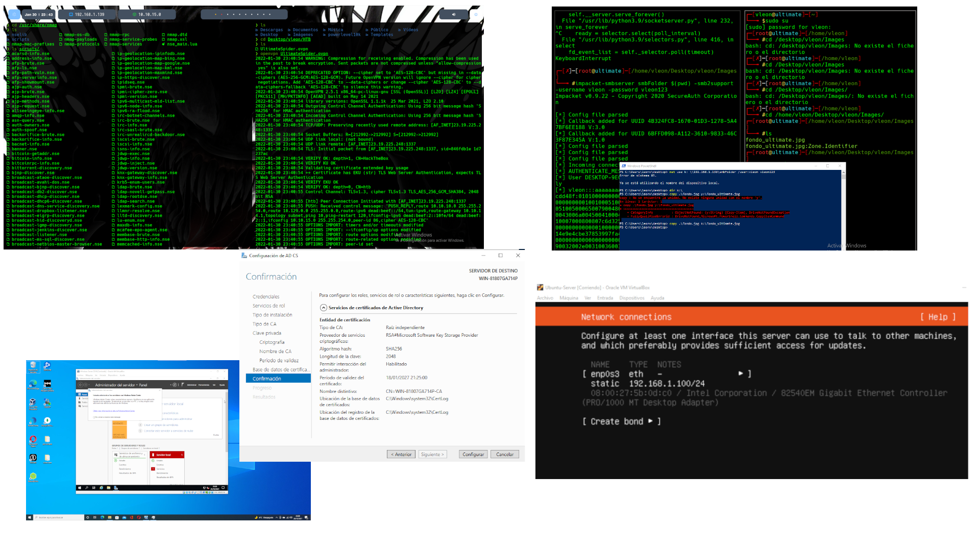Click Server Manager vertical scrollbar
This screenshot has height=551, width=980.
226,421
